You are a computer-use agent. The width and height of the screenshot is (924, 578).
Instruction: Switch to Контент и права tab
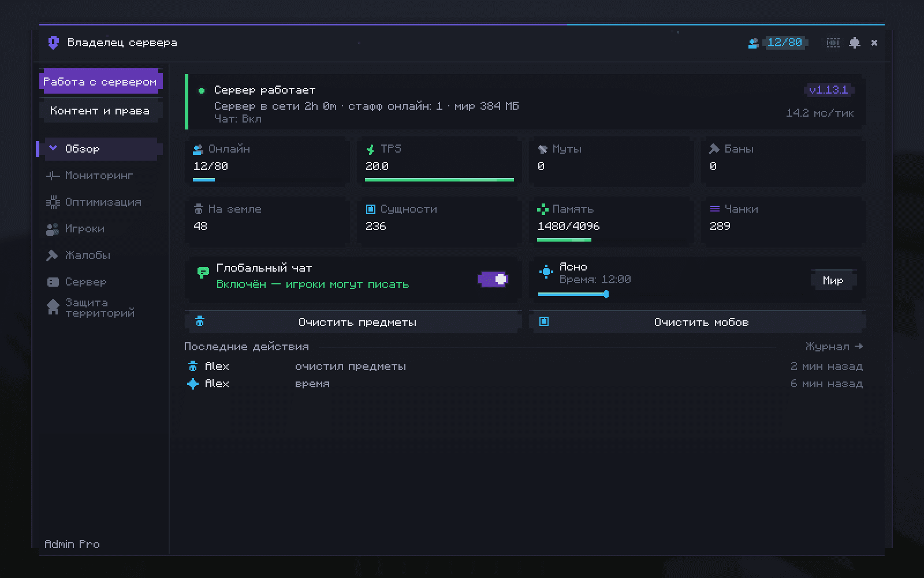click(100, 110)
